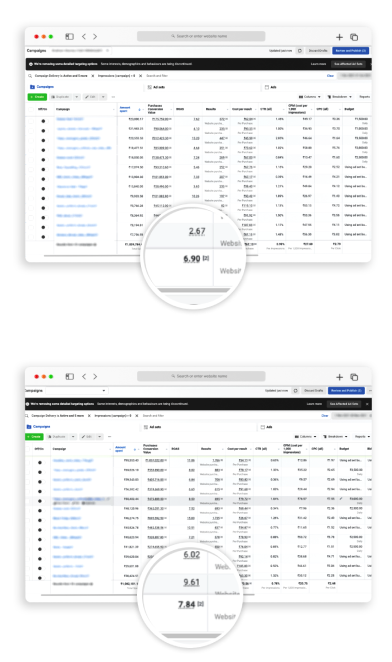Viewport: 392px width, 662px height.
Task: Click the forward arrow in the upper browser toolbar
Action: (95, 37)
